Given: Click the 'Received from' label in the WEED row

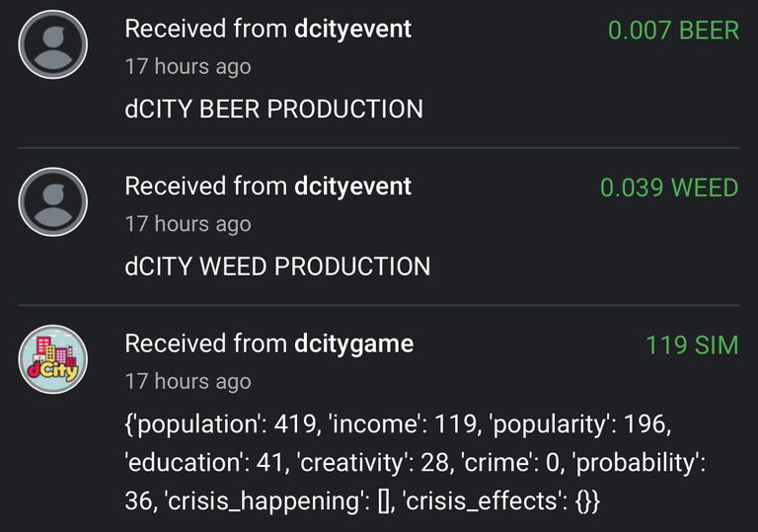Looking at the screenshot, I should coord(206,187).
